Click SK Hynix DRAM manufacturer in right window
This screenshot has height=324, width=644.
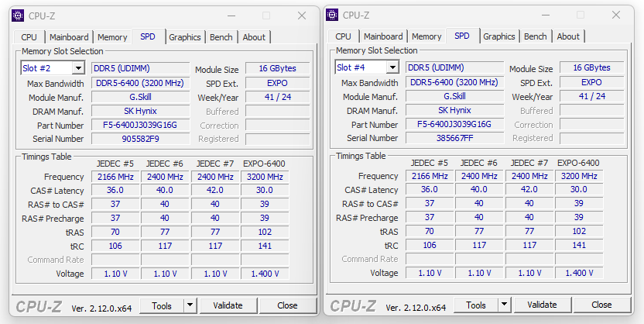tap(454, 110)
